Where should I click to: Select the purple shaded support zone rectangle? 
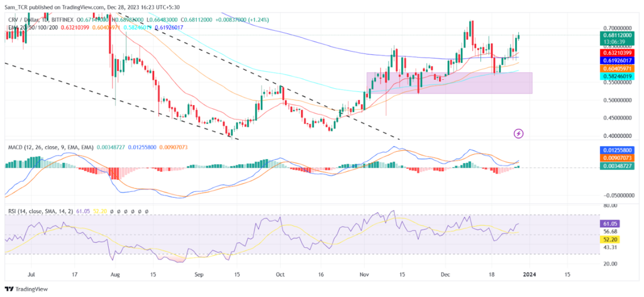click(x=449, y=83)
